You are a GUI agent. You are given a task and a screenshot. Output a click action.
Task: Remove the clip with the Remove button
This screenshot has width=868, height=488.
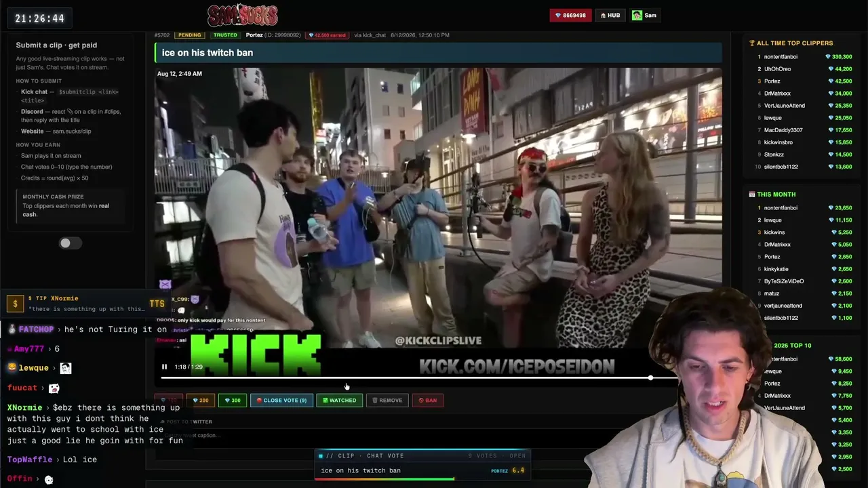(x=387, y=401)
